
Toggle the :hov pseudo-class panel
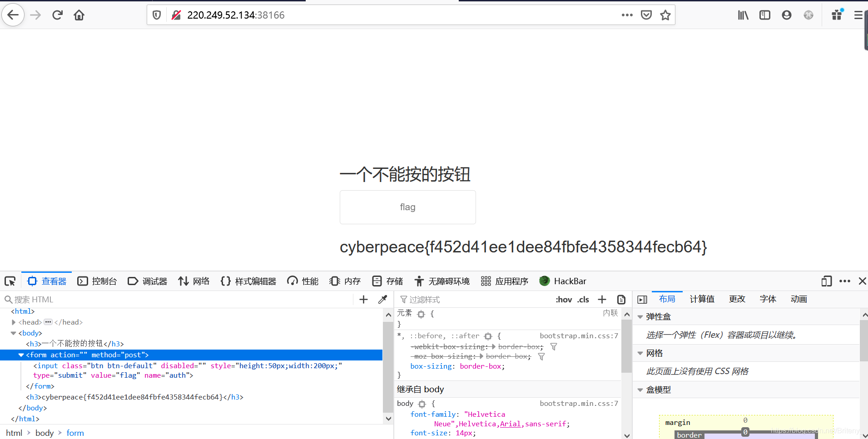pyautogui.click(x=564, y=299)
